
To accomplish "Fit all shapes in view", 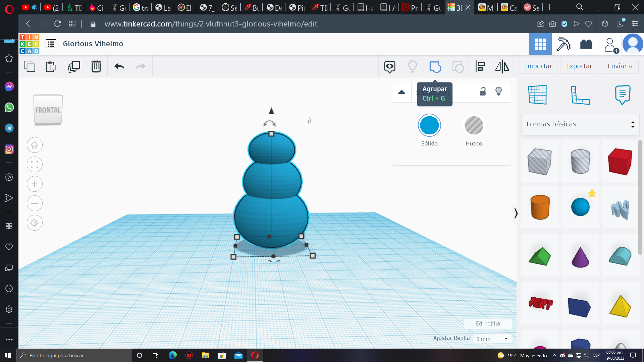I will pos(35,165).
